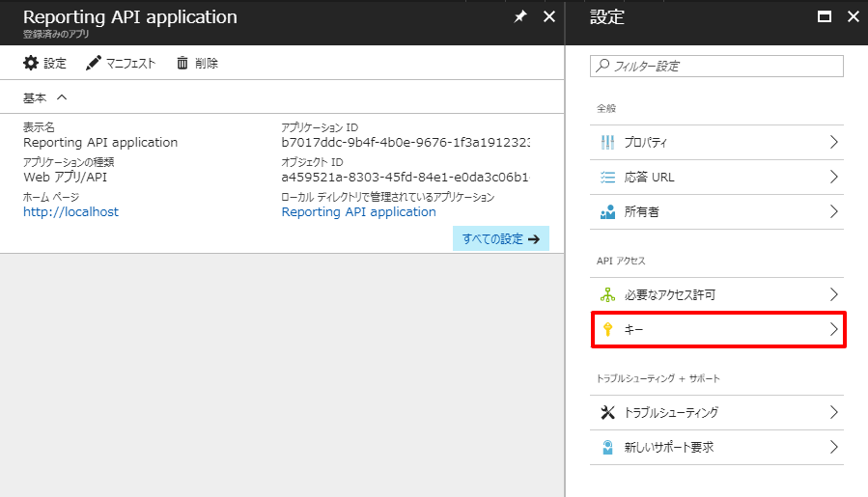Click the 新しいサポート要求 support icon

coord(607,447)
